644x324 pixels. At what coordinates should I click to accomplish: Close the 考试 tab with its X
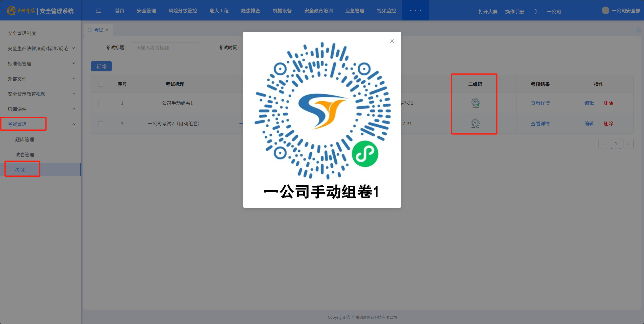pyautogui.click(x=107, y=30)
